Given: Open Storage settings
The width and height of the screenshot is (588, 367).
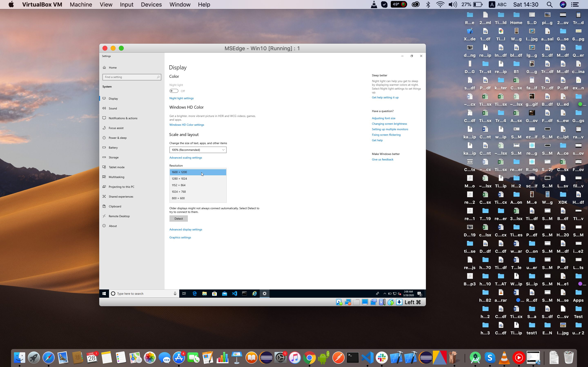Looking at the screenshot, I should (x=131, y=157).
